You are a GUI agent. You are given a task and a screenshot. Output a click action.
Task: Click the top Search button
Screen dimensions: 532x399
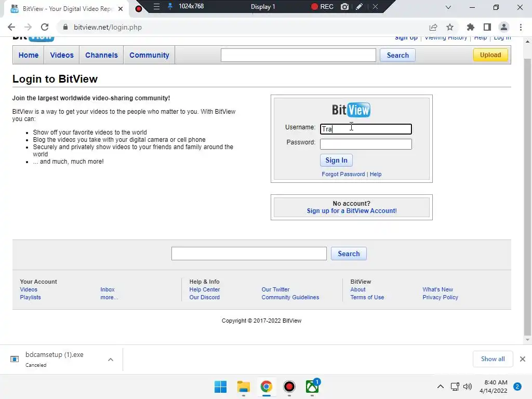click(x=397, y=55)
